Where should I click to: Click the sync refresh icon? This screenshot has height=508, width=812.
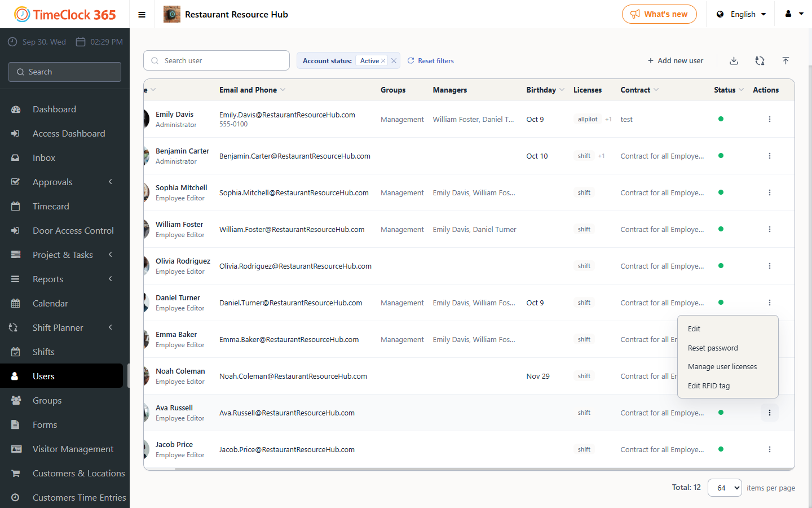pos(760,60)
